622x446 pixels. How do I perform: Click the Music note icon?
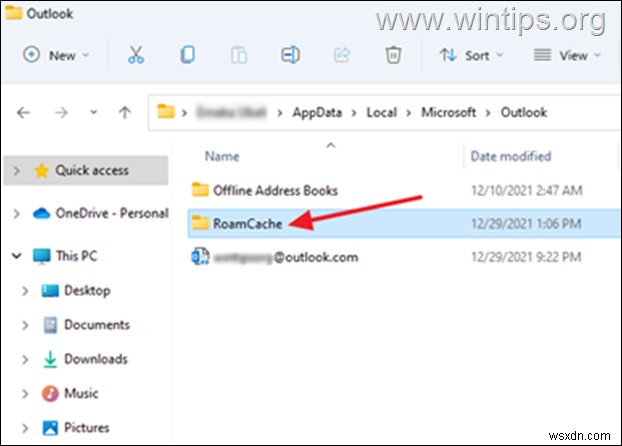click(50, 394)
